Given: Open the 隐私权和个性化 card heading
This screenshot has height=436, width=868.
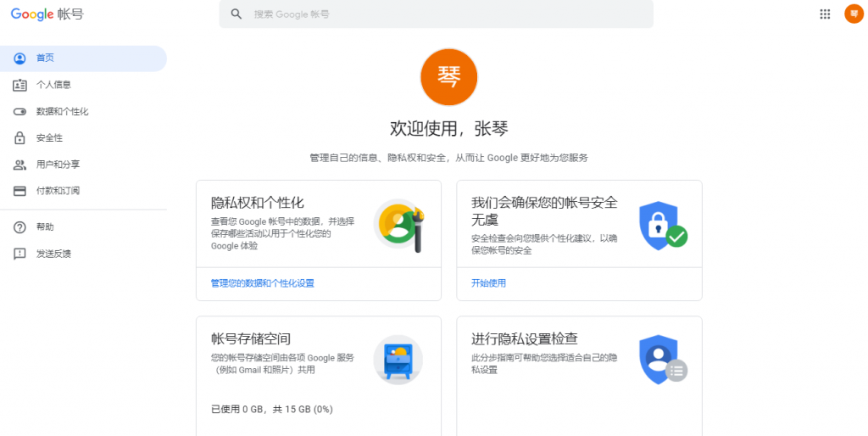Looking at the screenshot, I should pos(258,203).
